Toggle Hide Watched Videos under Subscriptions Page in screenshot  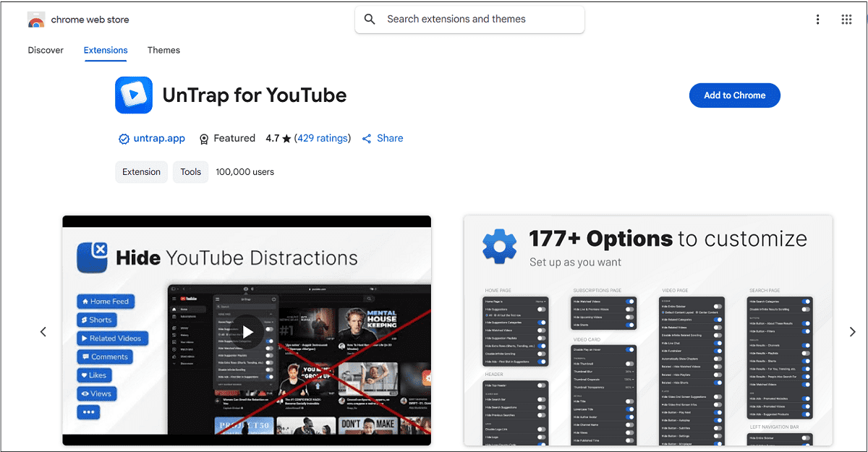pos(629,302)
